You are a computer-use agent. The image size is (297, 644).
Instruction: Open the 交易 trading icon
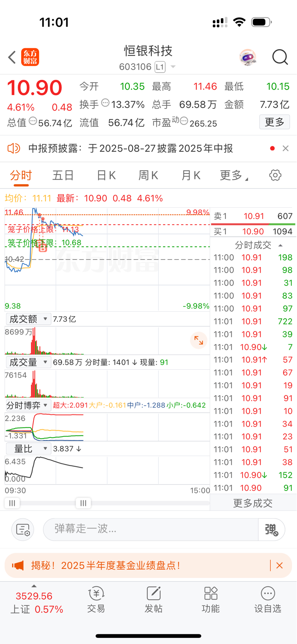coord(96,600)
